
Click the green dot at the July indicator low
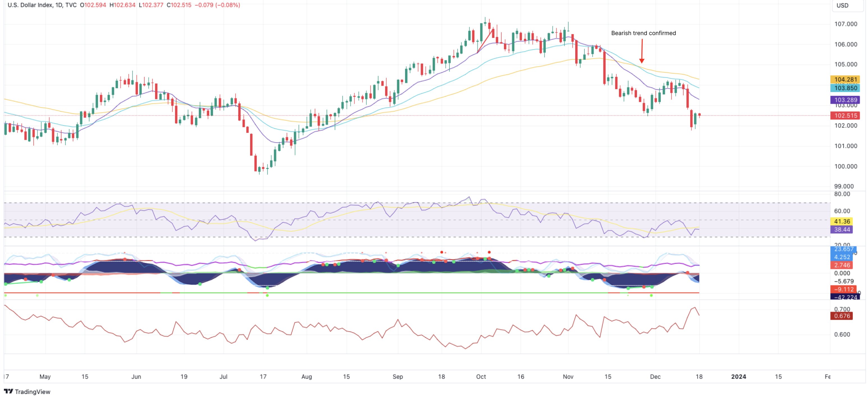[x=268, y=287]
